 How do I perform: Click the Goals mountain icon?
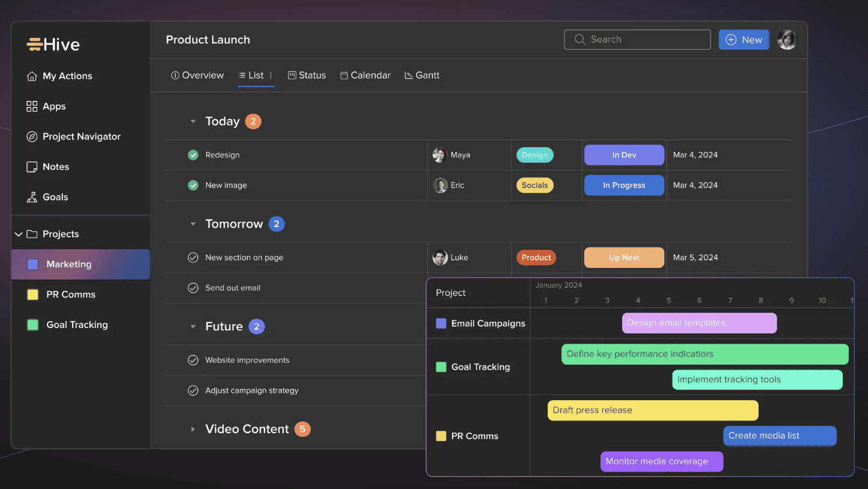point(32,197)
